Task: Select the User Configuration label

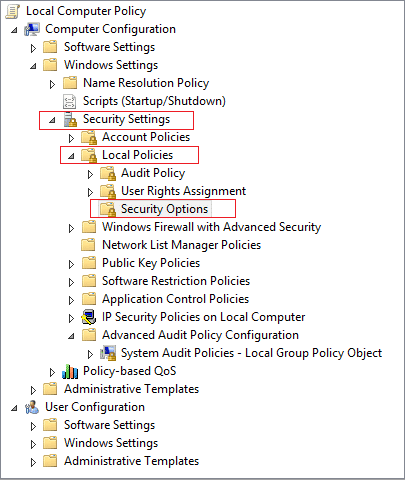Action: [x=95, y=407]
